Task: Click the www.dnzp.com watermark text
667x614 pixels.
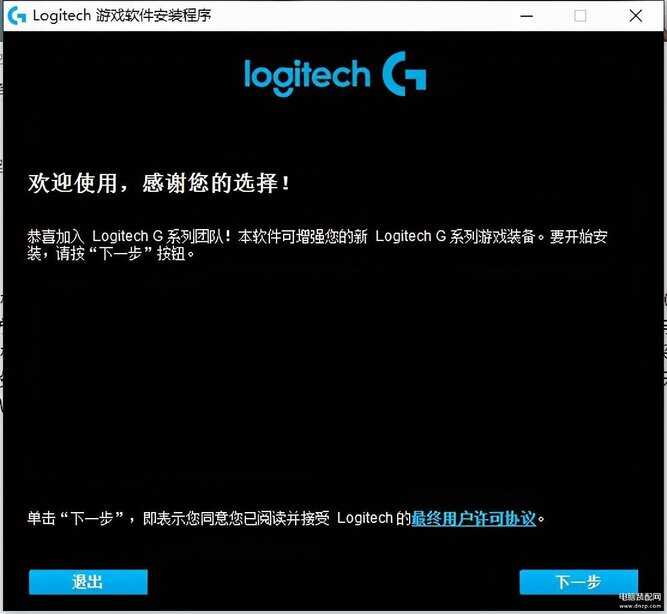Action: click(x=640, y=605)
